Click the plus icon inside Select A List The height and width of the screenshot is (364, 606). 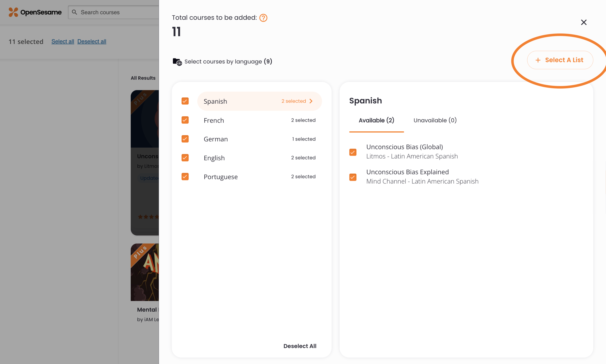tap(538, 60)
